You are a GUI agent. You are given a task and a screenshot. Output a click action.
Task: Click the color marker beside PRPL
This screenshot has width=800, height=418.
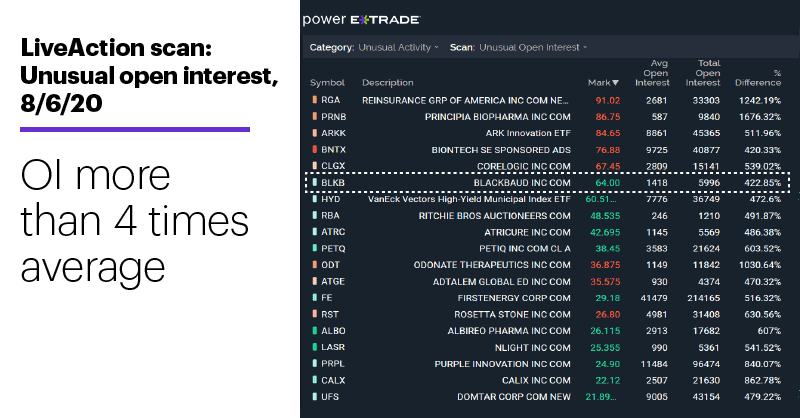pos(315,363)
